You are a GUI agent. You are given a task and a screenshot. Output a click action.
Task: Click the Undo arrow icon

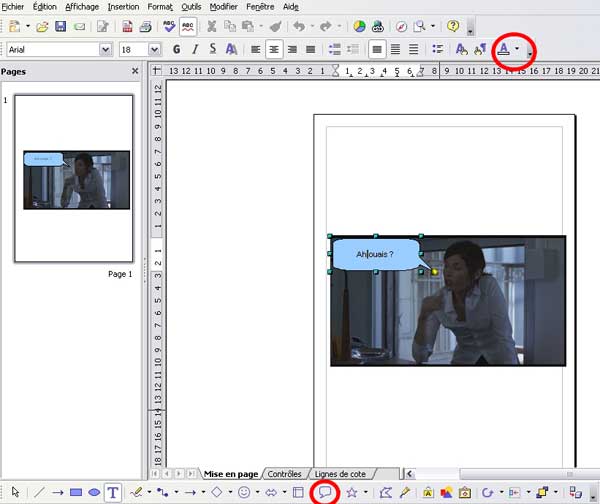(299, 26)
